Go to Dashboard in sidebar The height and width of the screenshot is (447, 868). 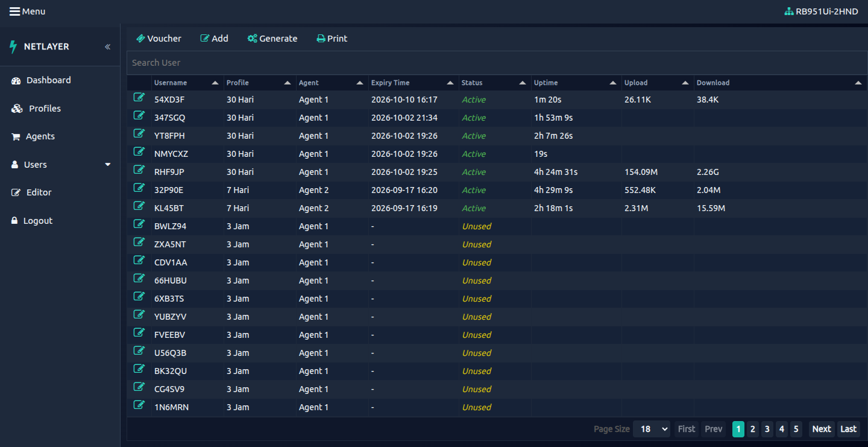click(x=41, y=80)
